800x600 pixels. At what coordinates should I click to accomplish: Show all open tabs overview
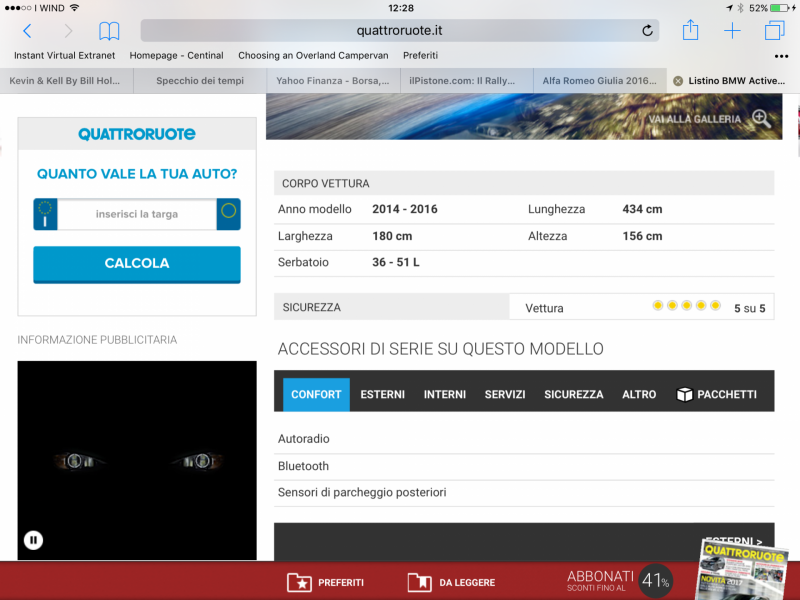(x=774, y=30)
